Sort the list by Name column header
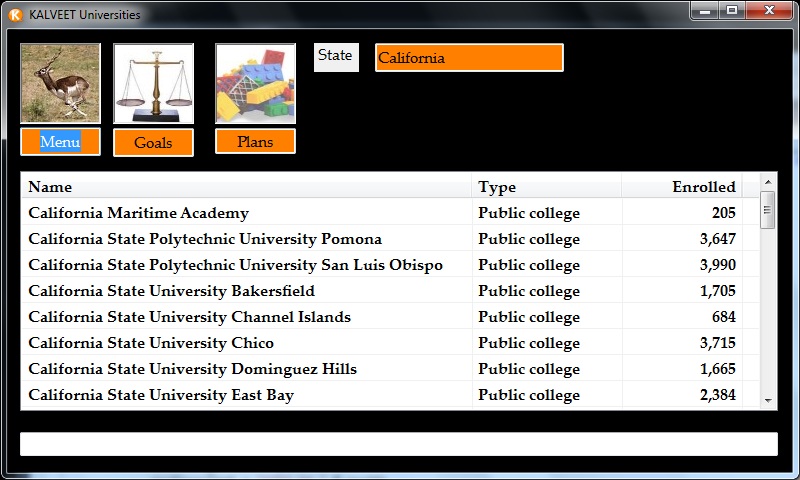Image resolution: width=800 pixels, height=480 pixels. point(245,187)
